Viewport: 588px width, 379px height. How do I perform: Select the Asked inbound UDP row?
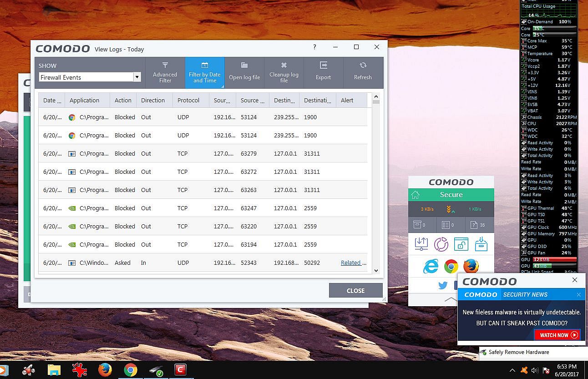203,263
